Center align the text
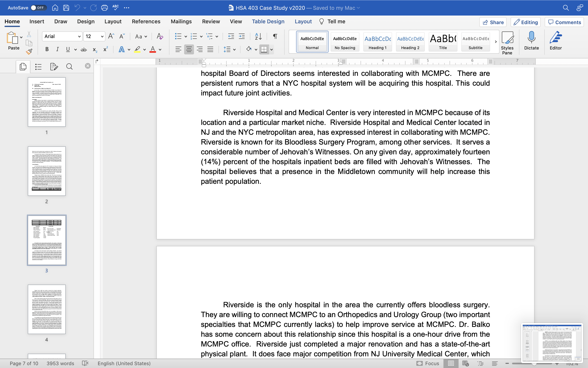The width and height of the screenshot is (588, 368). [x=189, y=49]
